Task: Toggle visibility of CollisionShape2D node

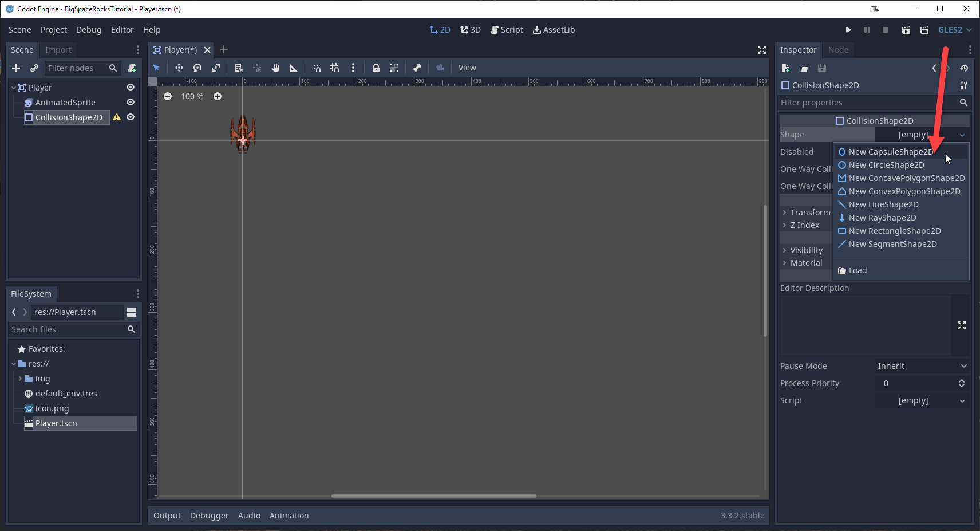Action: (x=131, y=117)
